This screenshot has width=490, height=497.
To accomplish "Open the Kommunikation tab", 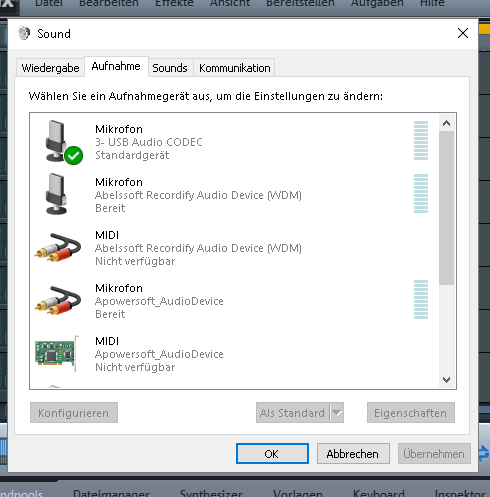I will (235, 68).
